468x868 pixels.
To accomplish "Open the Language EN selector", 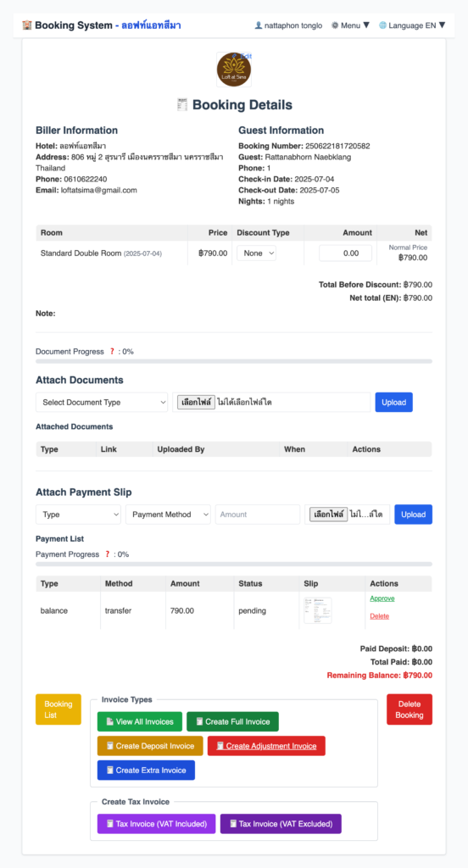I will 412,25.
